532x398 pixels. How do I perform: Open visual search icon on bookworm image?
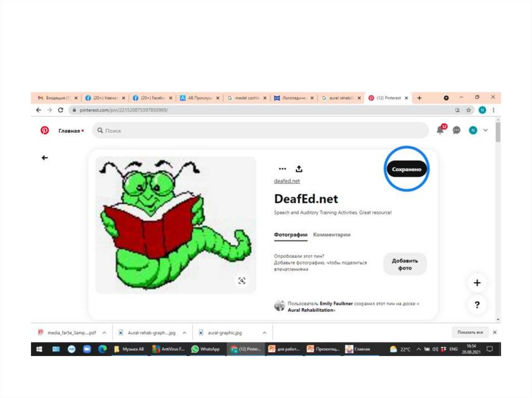point(242,281)
